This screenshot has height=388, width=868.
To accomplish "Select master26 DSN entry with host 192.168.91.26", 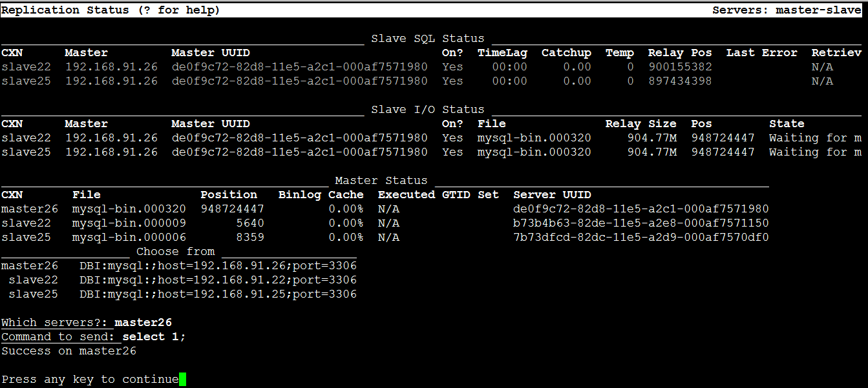I will pos(179,266).
